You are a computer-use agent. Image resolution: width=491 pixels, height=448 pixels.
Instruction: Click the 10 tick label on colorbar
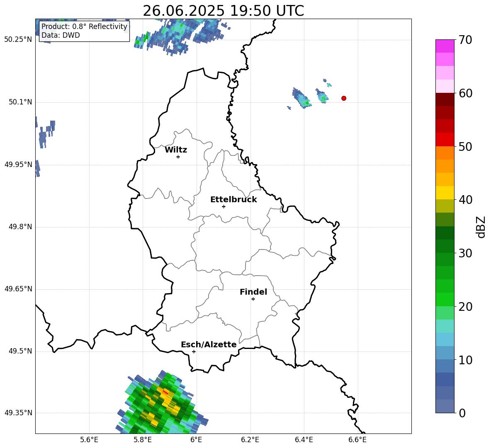465,360
